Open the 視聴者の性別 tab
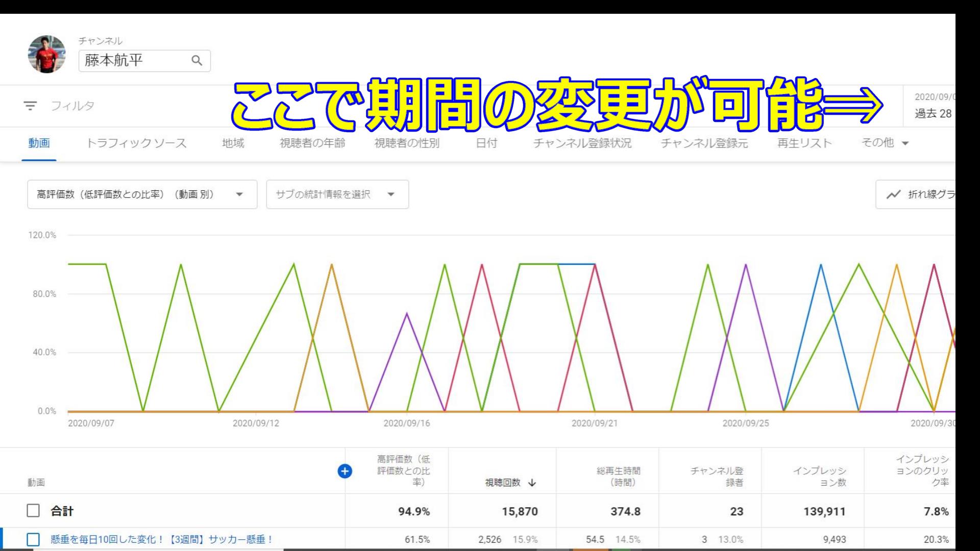The width and height of the screenshot is (980, 551). (x=407, y=143)
